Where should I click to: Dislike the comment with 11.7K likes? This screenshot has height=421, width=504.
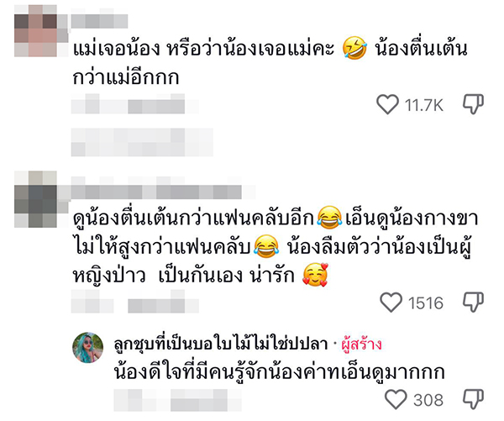473,104
